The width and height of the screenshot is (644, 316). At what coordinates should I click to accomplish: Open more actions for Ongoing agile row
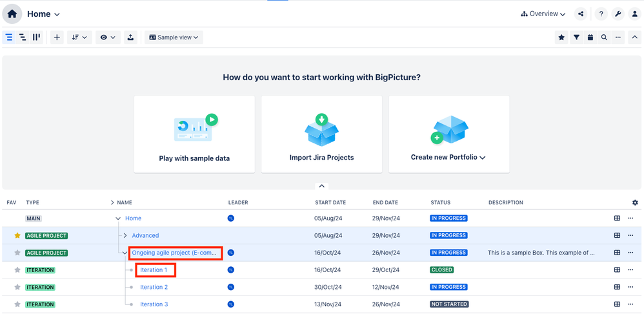[631, 253]
